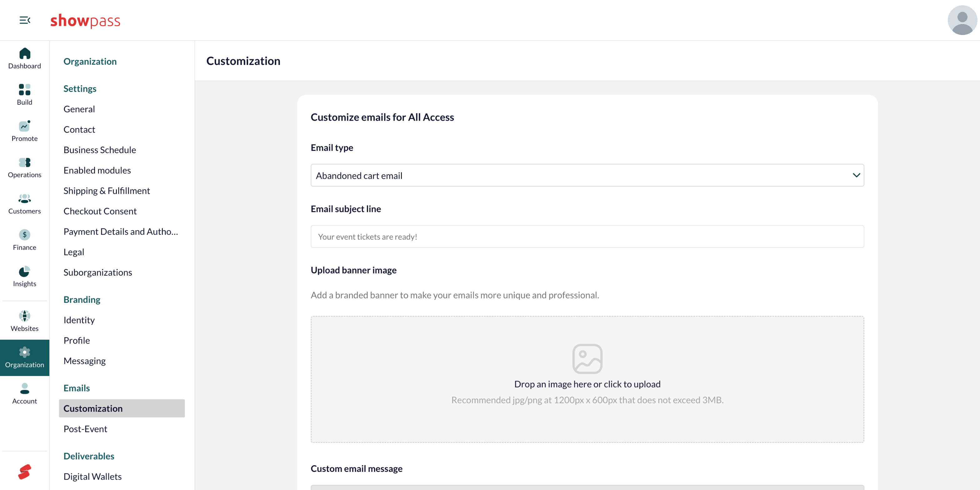The width and height of the screenshot is (980, 490).
Task: Open the Account person icon
Action: click(x=25, y=388)
